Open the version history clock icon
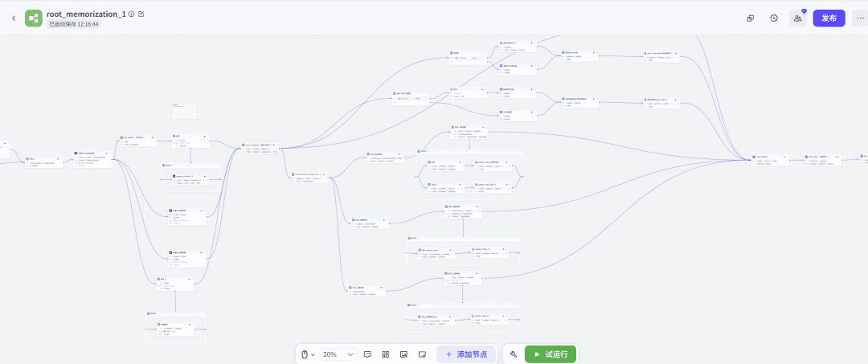This screenshot has width=868, height=364. 773,18
